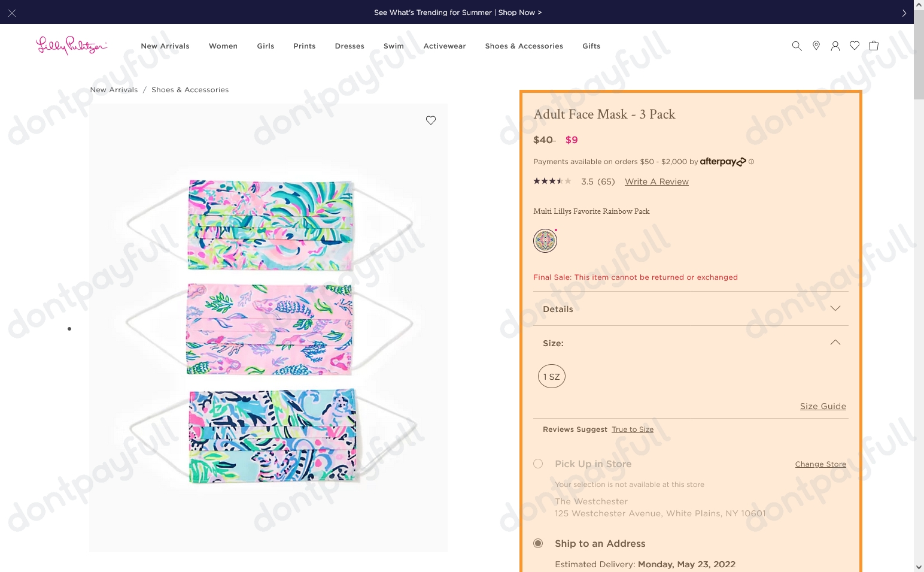924x572 pixels.
Task: Select the Rainbow Pack color swatch
Action: click(x=545, y=240)
